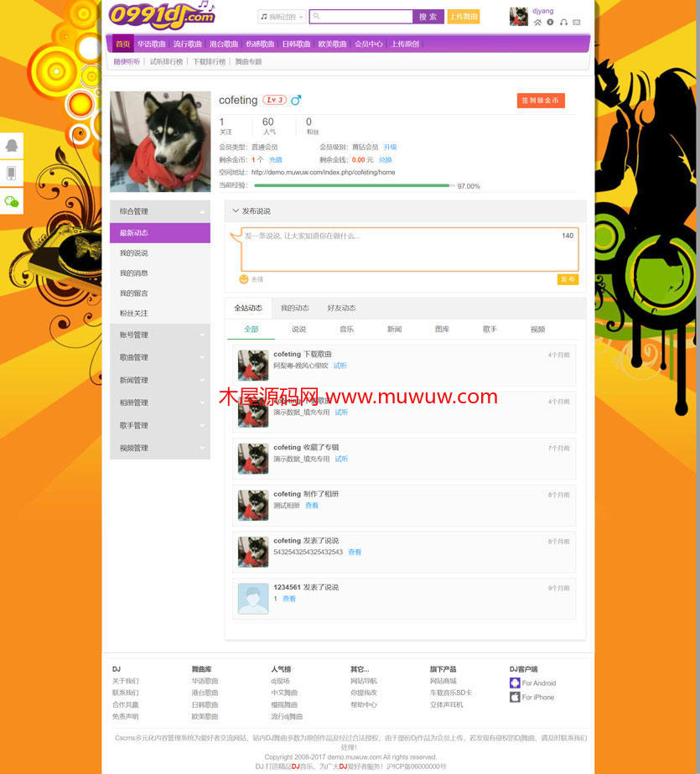The height and width of the screenshot is (774, 700).
Task: Click the WeChat icon in left floating bar
Action: (x=12, y=201)
